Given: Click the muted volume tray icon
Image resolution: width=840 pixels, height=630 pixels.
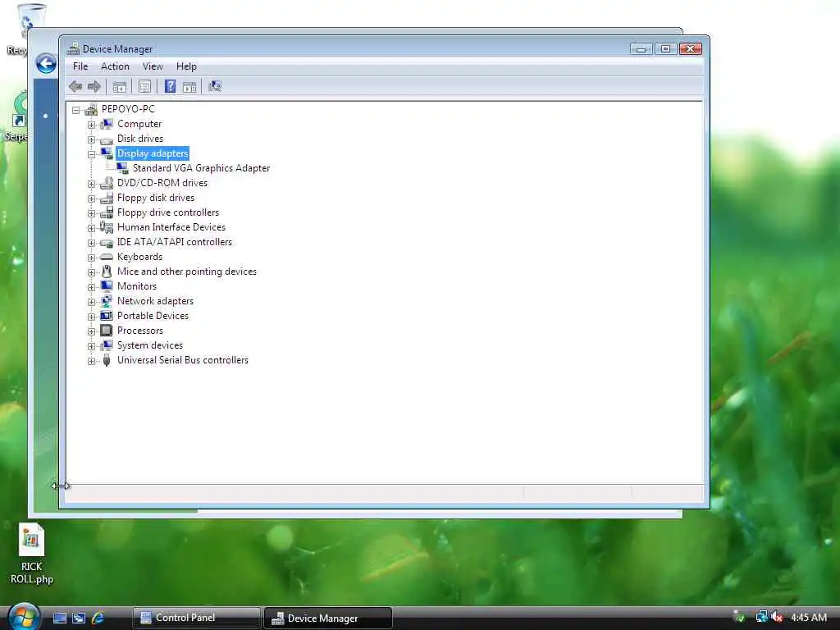Looking at the screenshot, I should [x=778, y=617].
